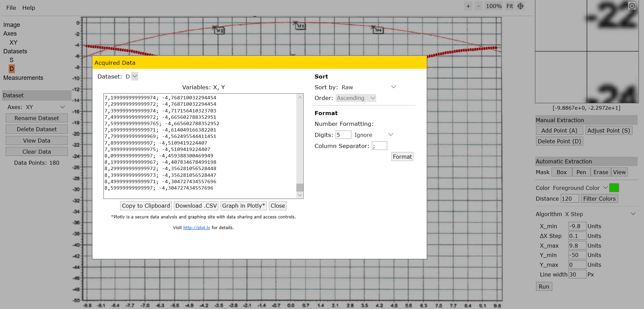Click the crosshair recenter icon

[x=521, y=6]
